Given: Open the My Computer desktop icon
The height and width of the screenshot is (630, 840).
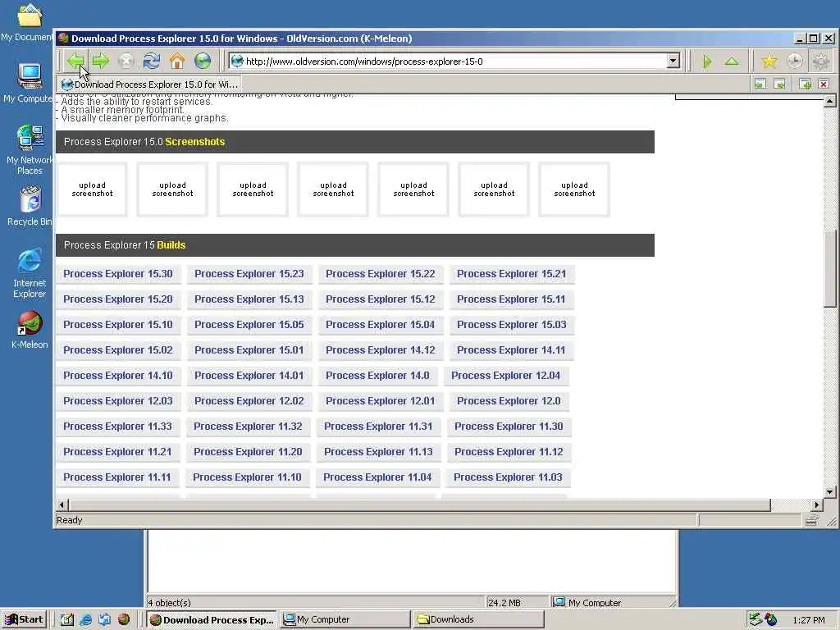Looking at the screenshot, I should (29, 83).
